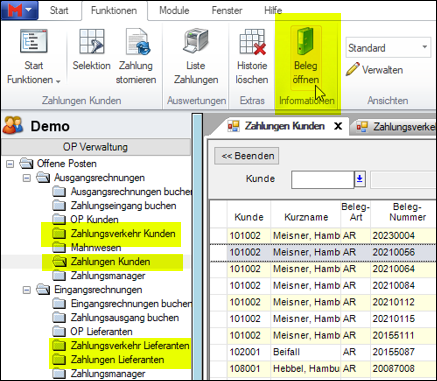Collapse the Ausgangsrechnungen node
Viewport: 437px width, 381px height.
27,178
